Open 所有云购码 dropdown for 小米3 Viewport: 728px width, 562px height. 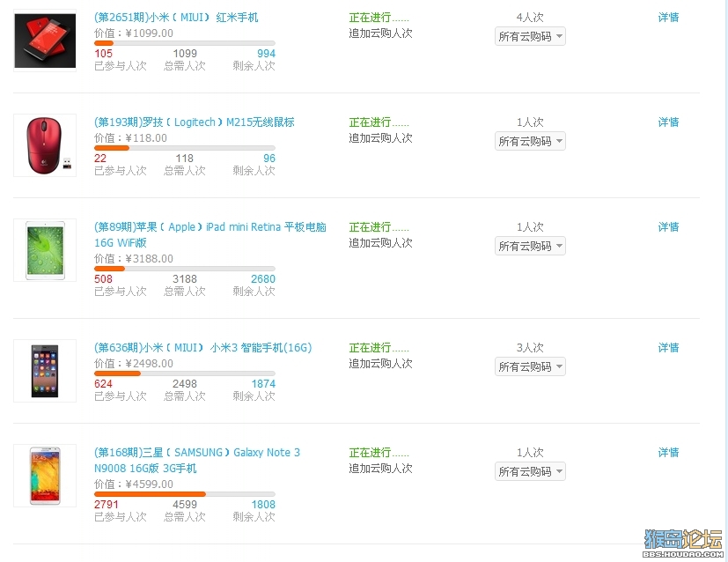(530, 367)
